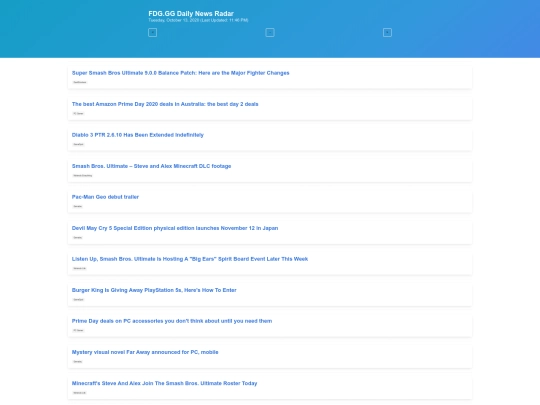
Task: Click the leftmost square icon in header
Action: pos(153,32)
